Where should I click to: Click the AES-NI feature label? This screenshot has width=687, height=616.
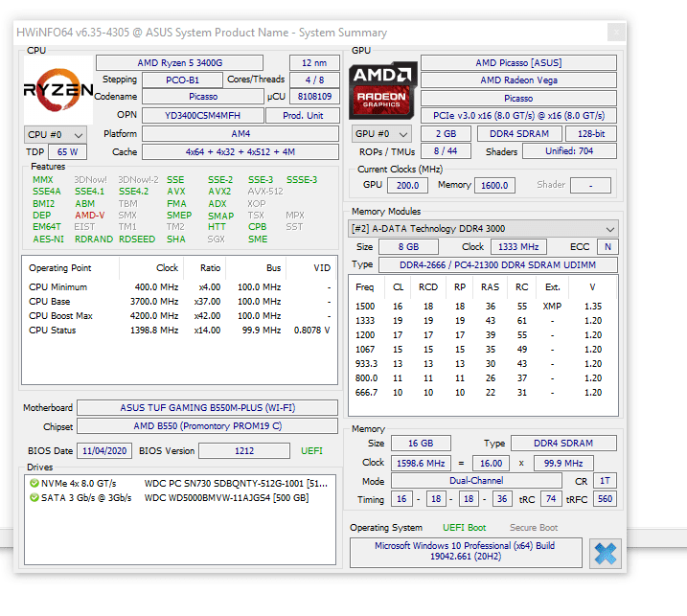coord(48,240)
